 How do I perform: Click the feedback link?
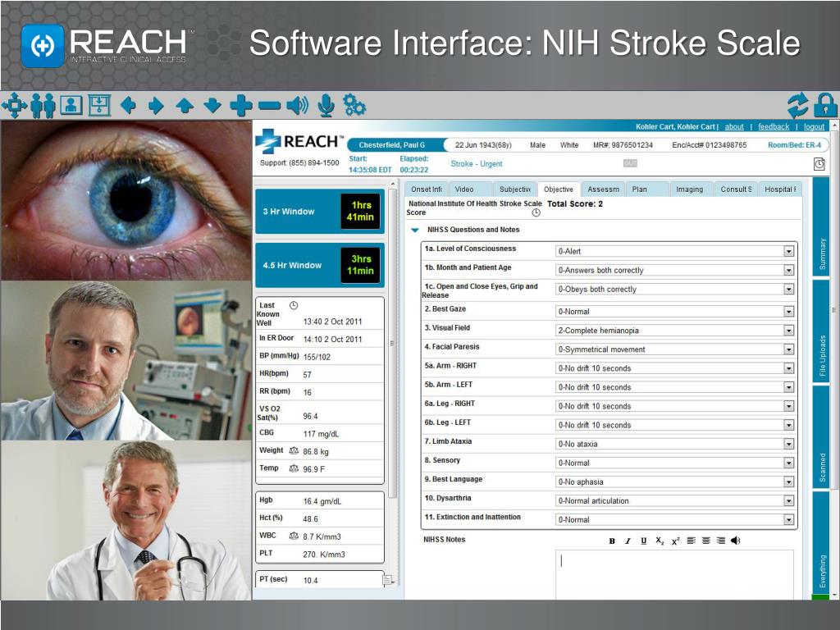[774, 127]
